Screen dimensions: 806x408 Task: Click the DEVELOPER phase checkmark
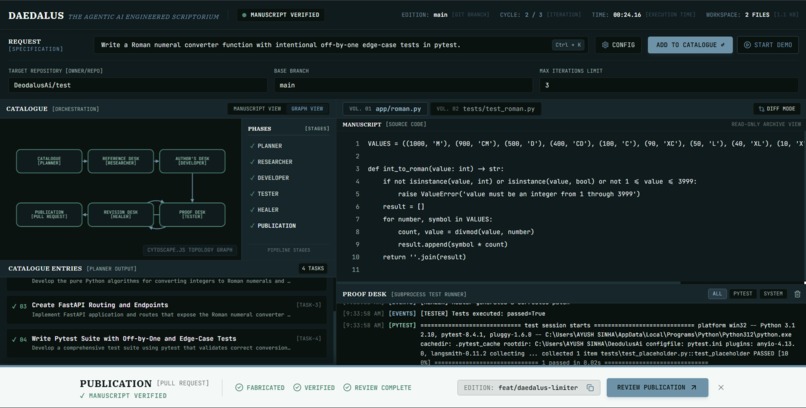tap(252, 178)
